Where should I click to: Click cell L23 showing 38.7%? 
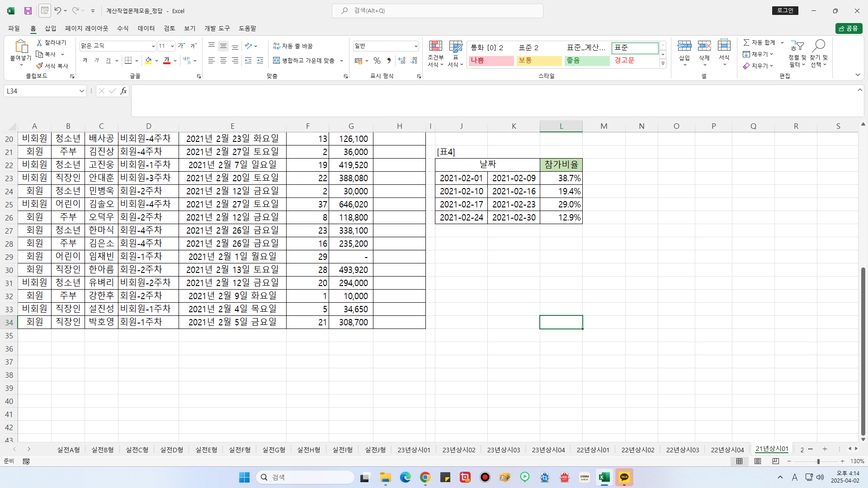click(561, 178)
